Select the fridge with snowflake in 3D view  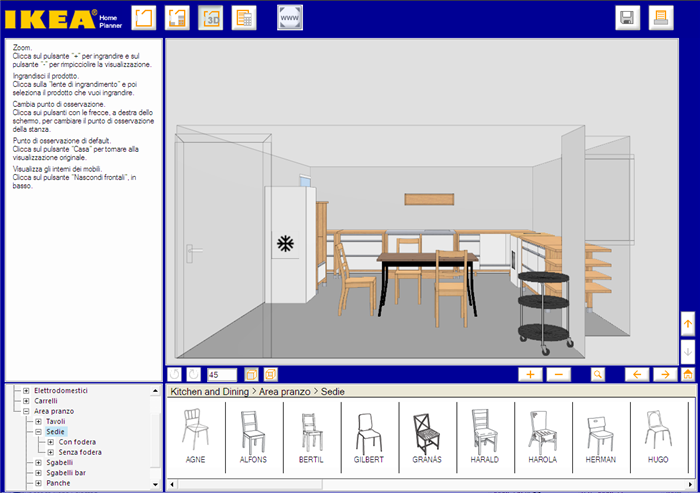[290, 245]
